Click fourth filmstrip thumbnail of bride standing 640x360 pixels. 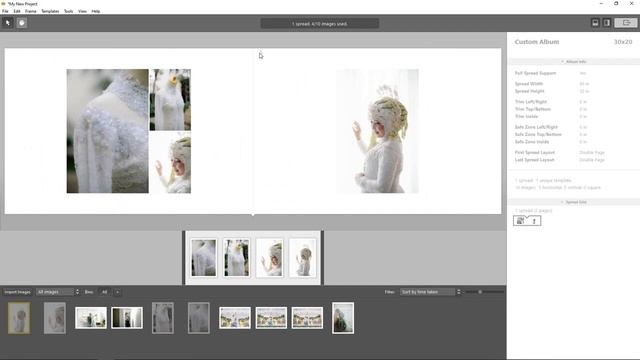tap(302, 258)
